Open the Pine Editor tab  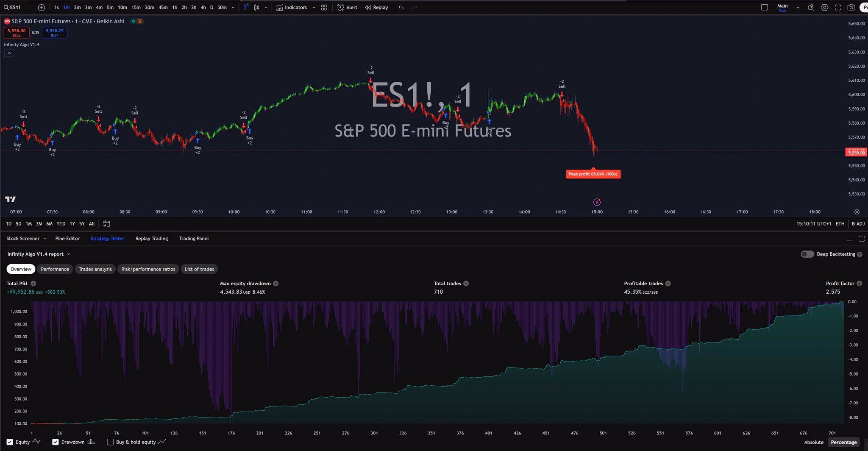67,238
